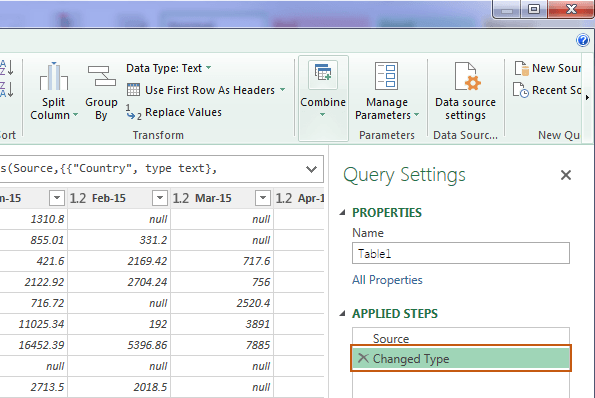
Task: Use First Row As Headers table icon
Action: tap(133, 90)
